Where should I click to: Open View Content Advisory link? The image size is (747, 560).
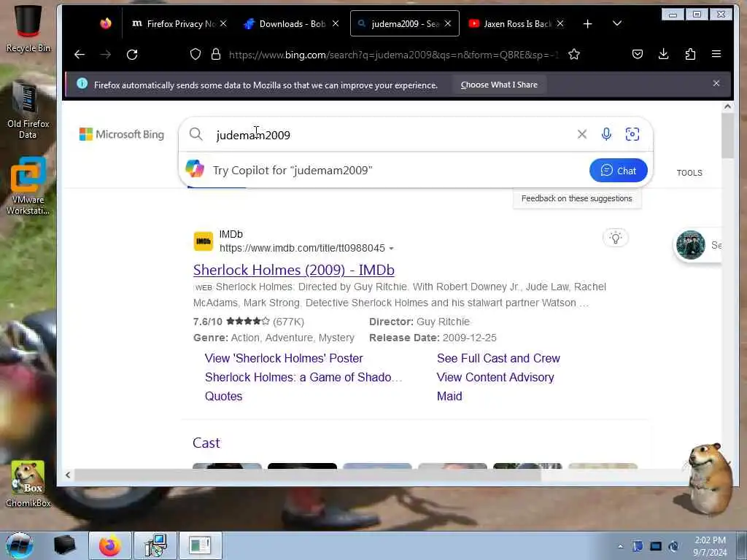coord(495,377)
